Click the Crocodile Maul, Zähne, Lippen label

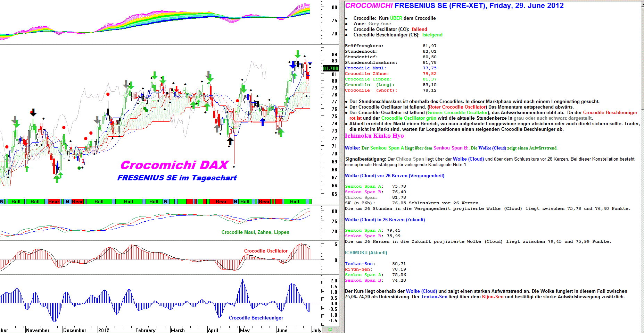pos(255,232)
